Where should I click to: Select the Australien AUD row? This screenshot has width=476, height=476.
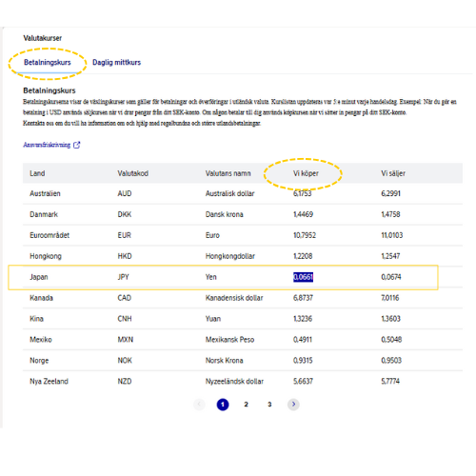pyautogui.click(x=243, y=193)
